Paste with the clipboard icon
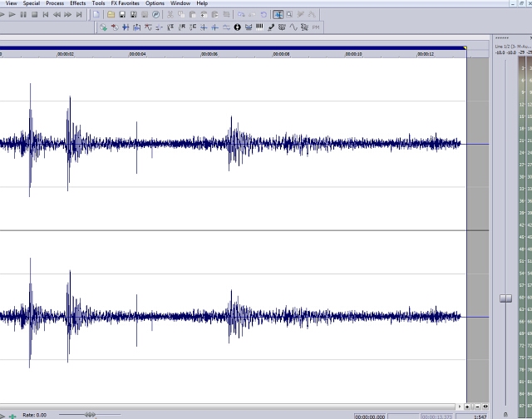The width and height of the screenshot is (532, 419). coord(192,14)
